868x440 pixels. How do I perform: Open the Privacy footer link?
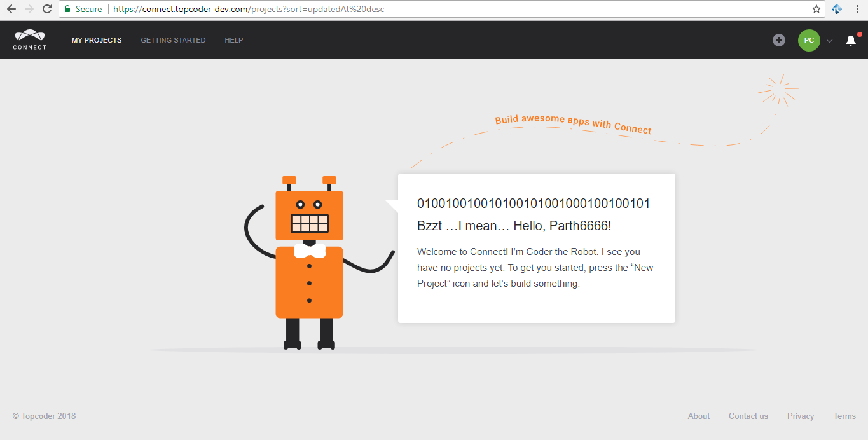[x=801, y=416]
